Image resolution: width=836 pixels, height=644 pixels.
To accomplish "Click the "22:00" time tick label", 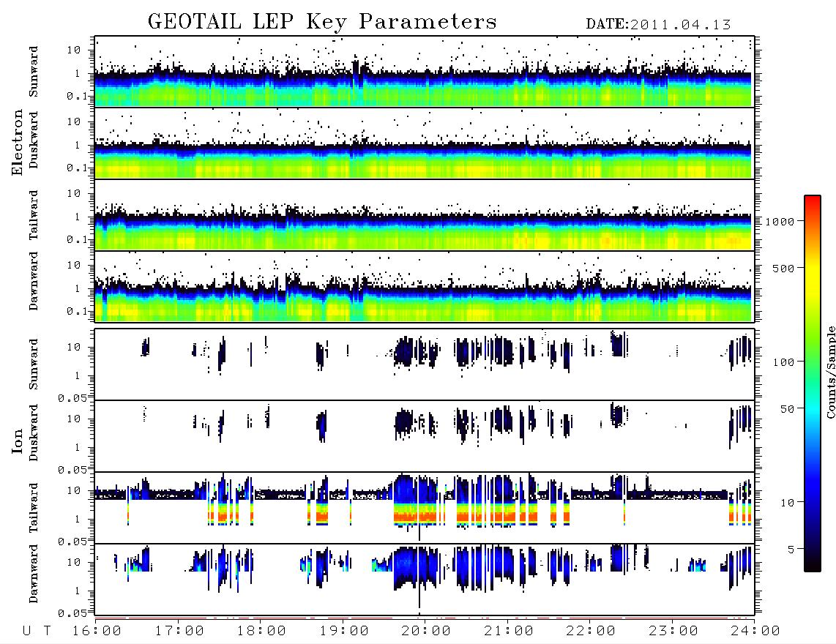I will click(x=591, y=632).
